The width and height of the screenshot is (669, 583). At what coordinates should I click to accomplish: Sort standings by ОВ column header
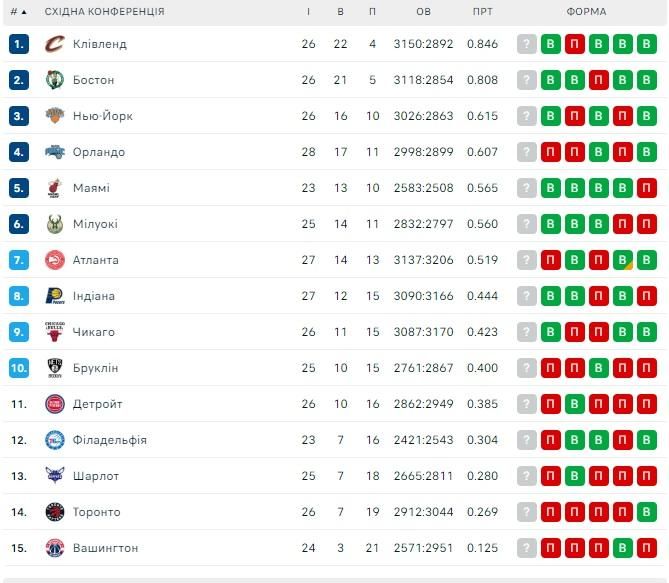423,12
